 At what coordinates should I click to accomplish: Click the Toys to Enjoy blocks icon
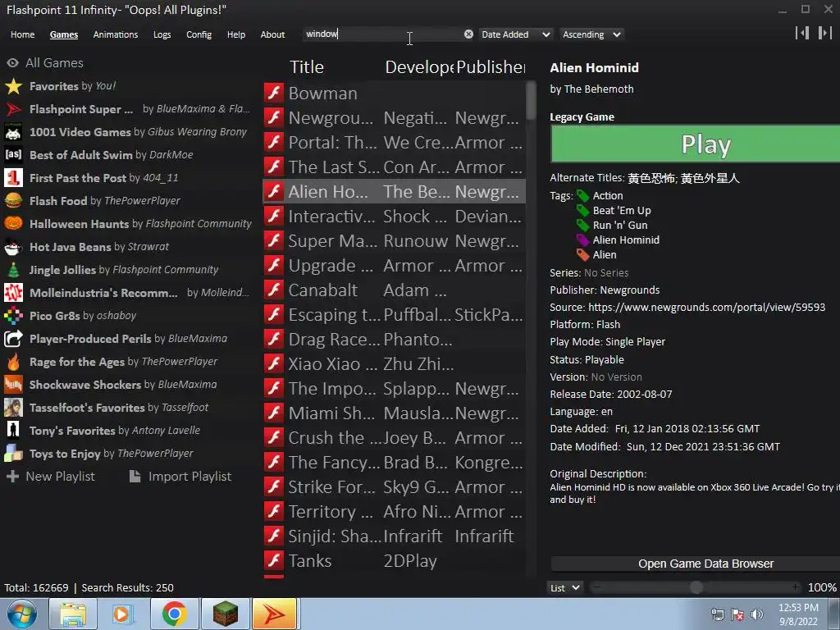(13, 454)
